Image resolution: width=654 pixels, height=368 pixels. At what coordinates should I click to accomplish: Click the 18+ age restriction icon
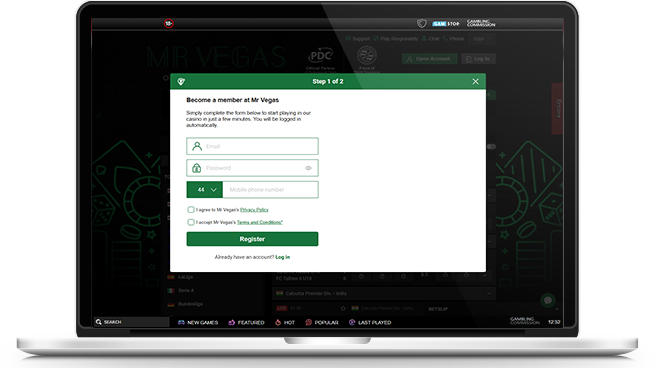pyautogui.click(x=169, y=23)
